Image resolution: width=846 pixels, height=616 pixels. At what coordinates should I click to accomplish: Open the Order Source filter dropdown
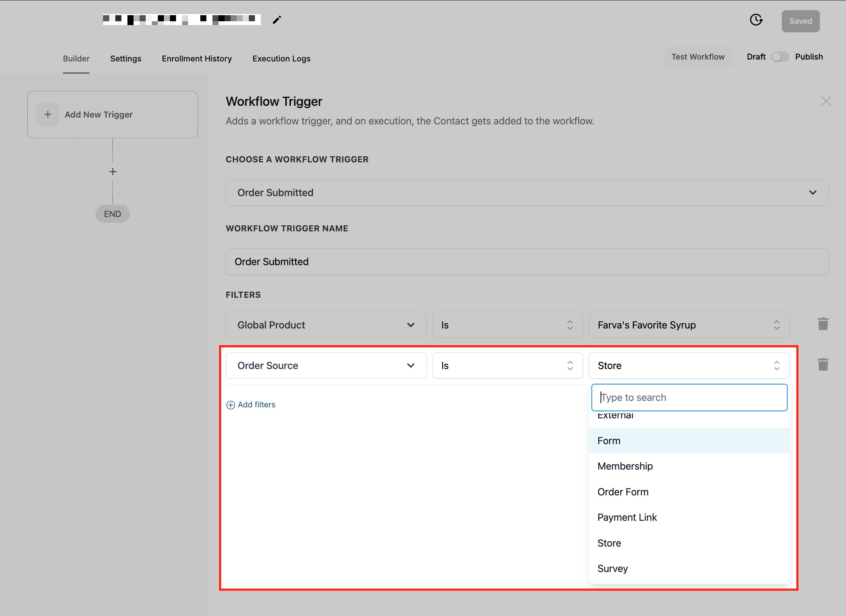pyautogui.click(x=326, y=366)
